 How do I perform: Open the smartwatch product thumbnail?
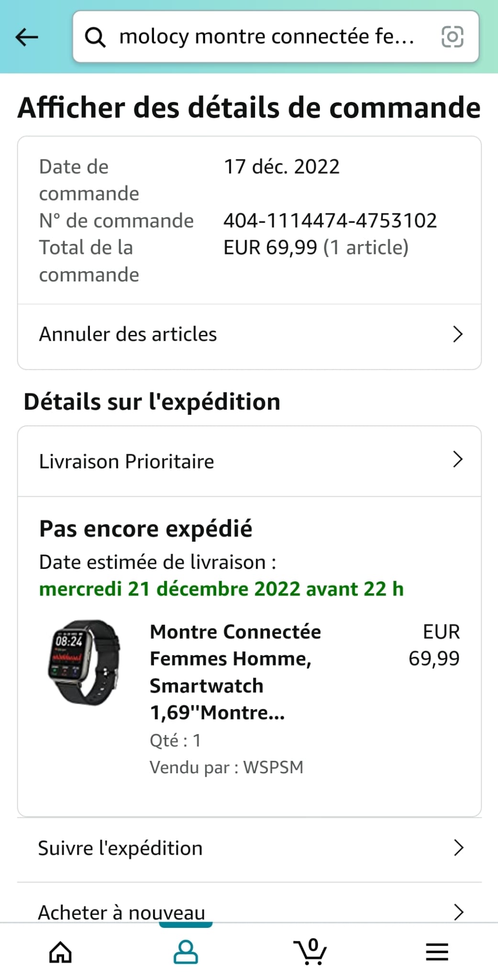(x=84, y=662)
